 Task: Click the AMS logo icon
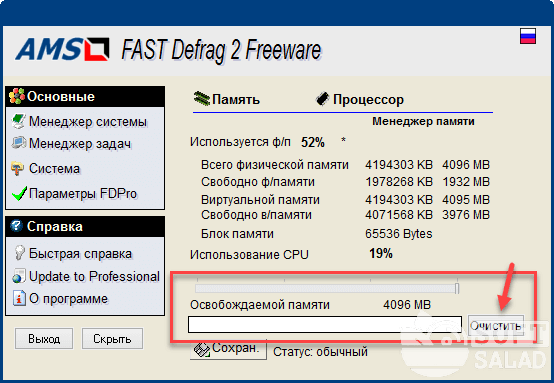[x=63, y=49]
